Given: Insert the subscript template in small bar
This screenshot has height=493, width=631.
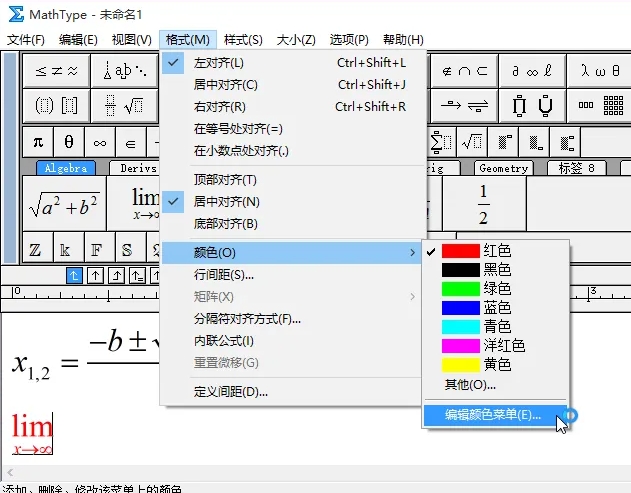Looking at the screenshot, I should tap(534, 142).
